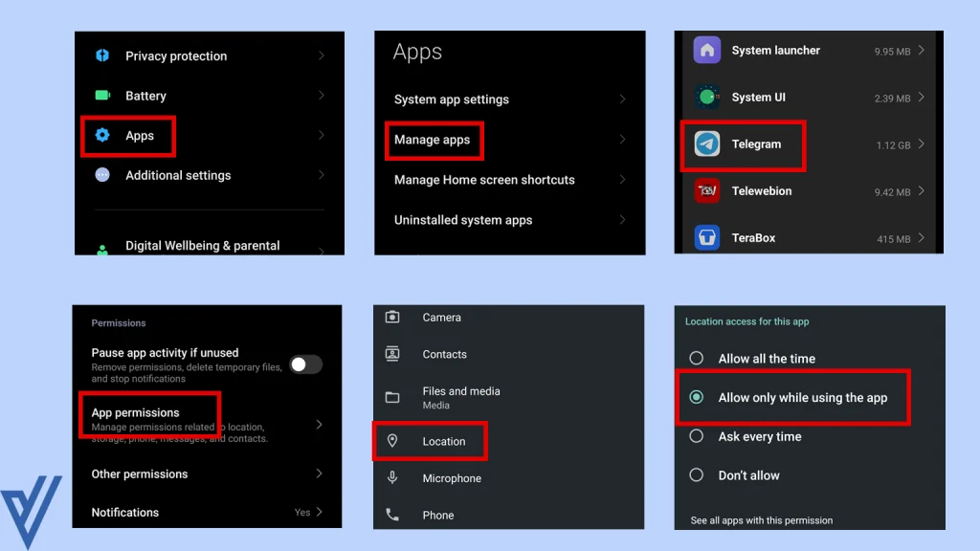
Task: Click the System UI 2.39 MB size
Action: click(x=892, y=99)
